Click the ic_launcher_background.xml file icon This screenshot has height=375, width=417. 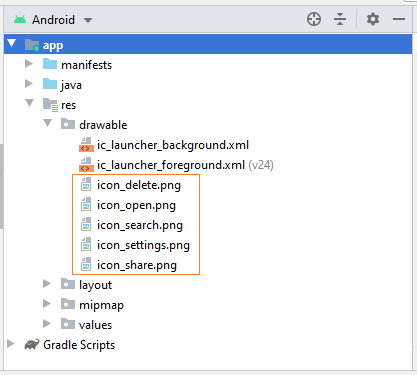pyautogui.click(x=86, y=145)
